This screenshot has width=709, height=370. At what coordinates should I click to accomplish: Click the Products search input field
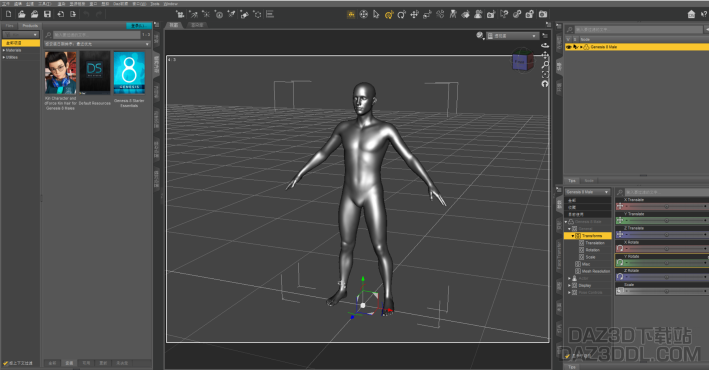tap(97, 35)
